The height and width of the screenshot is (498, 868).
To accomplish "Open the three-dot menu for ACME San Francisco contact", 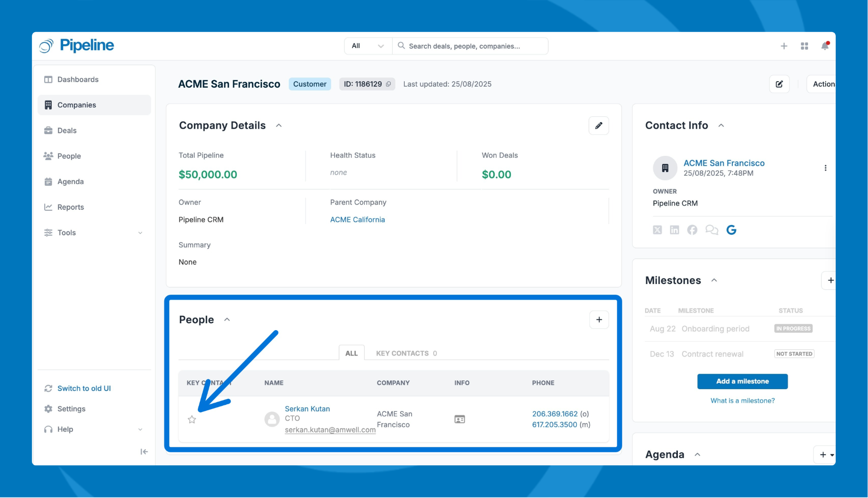I will pos(825,168).
